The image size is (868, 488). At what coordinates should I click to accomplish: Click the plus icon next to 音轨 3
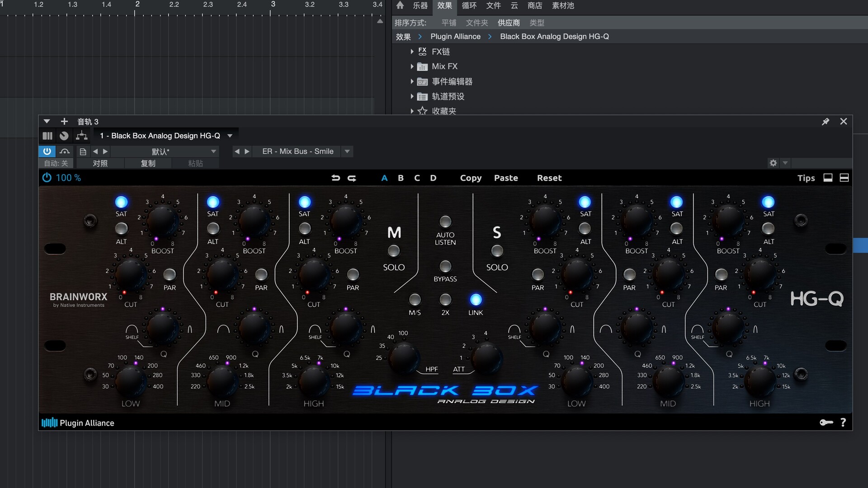point(64,122)
